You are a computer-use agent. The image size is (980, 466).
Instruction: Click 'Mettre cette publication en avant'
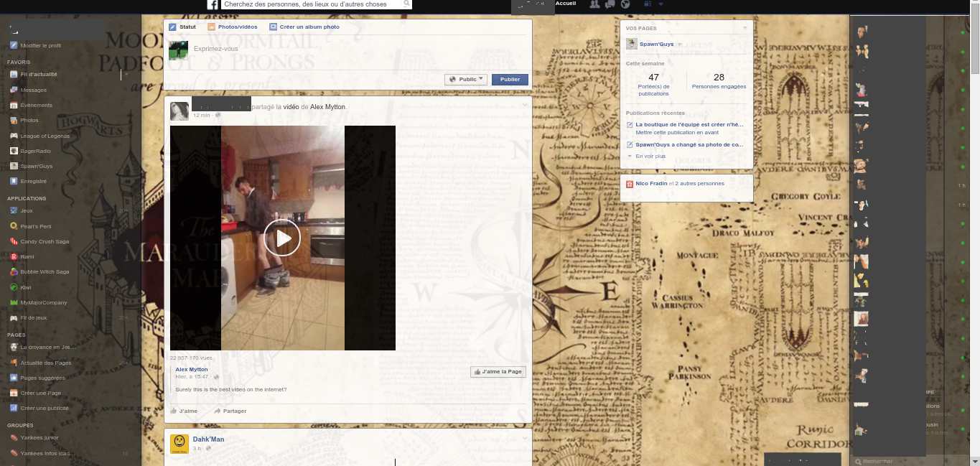point(677,132)
